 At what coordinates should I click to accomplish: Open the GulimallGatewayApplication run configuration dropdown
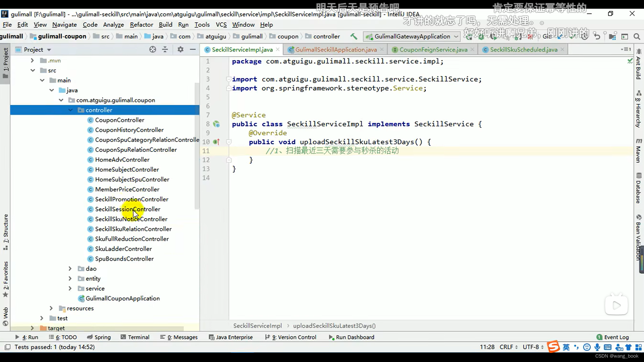pyautogui.click(x=412, y=37)
